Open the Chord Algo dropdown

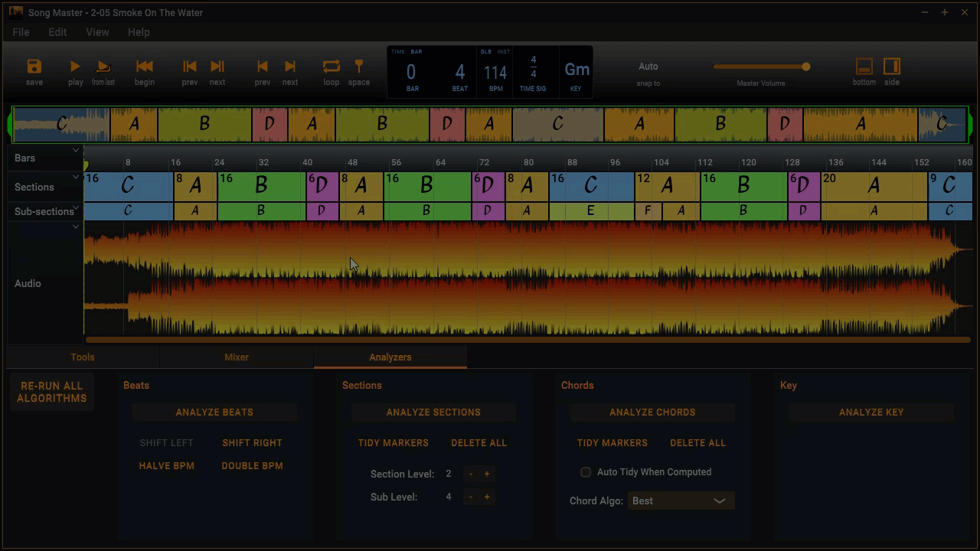pos(681,500)
